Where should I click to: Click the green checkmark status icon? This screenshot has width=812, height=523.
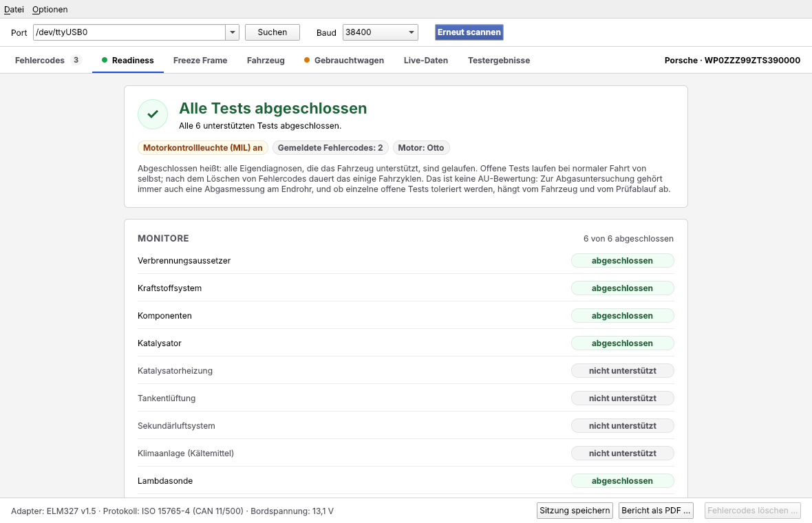click(153, 114)
